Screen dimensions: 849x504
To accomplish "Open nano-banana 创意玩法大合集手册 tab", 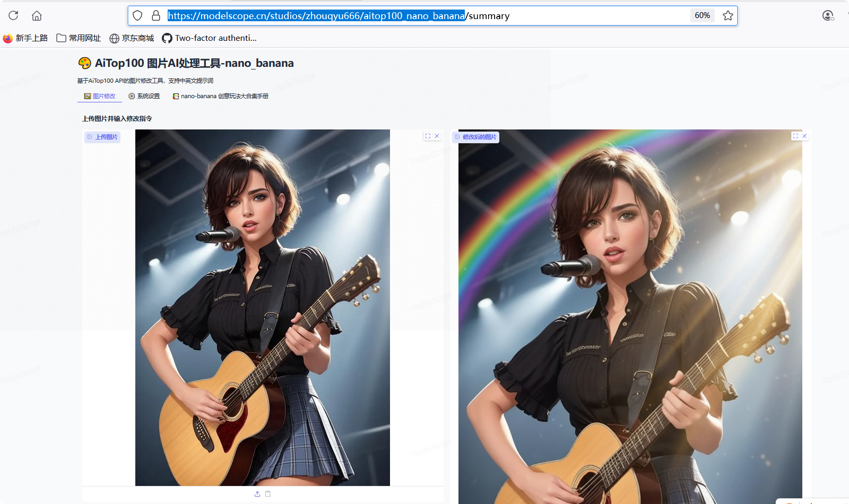I will point(221,96).
